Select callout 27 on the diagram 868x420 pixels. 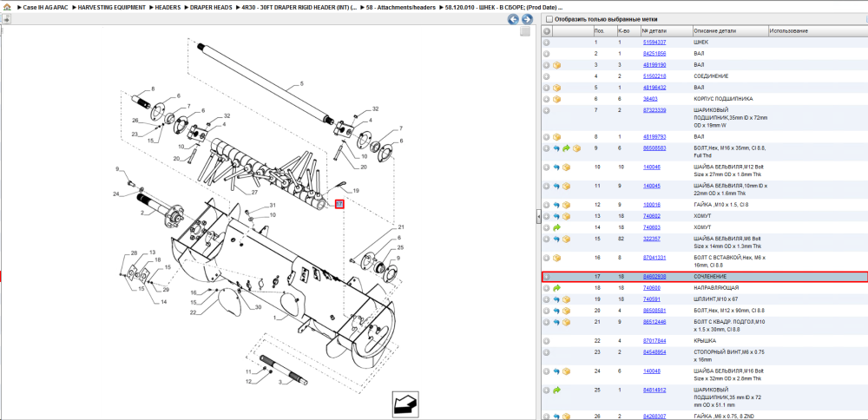click(254, 193)
